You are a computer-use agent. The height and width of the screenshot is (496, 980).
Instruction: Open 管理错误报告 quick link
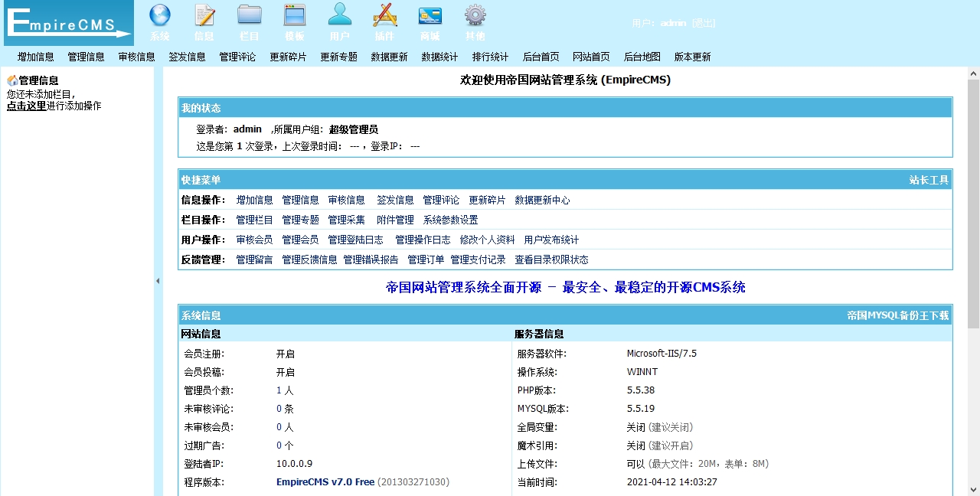[x=371, y=259]
